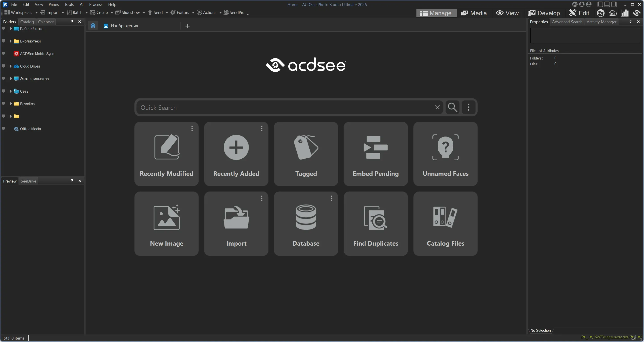Click the Quick Search magnifier icon
This screenshot has height=342, width=644.
(452, 107)
